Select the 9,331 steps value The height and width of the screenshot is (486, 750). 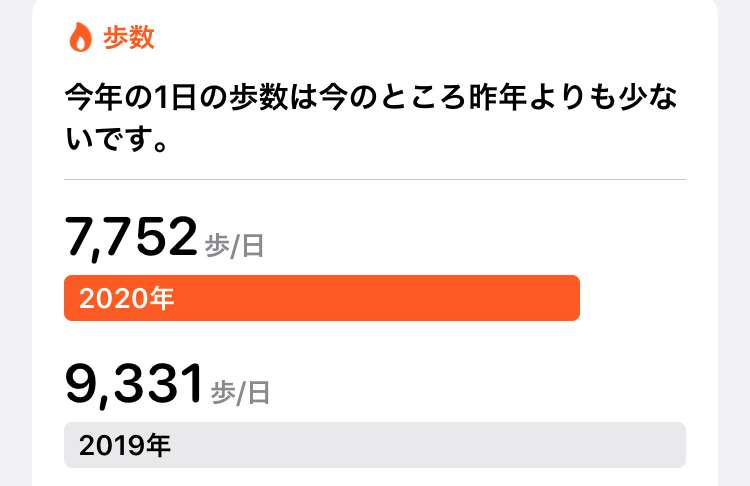(x=134, y=384)
